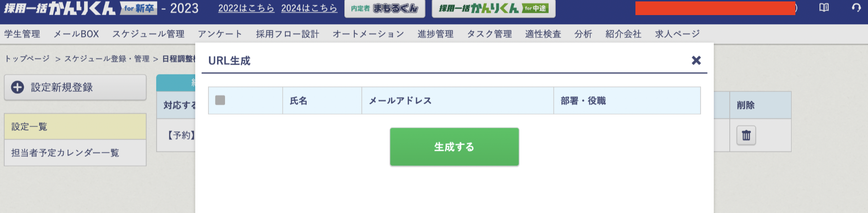Open the 内定者まもるくん logo button

click(x=384, y=8)
